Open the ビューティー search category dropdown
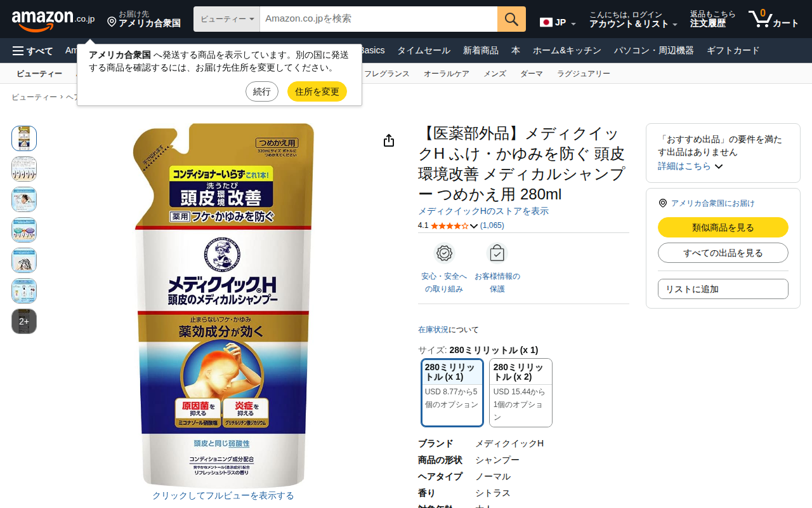 pos(226,19)
